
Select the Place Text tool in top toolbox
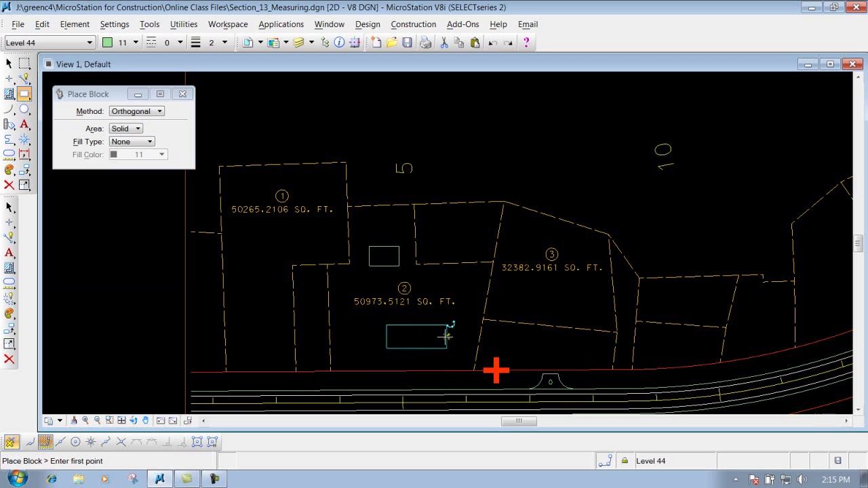(x=24, y=125)
